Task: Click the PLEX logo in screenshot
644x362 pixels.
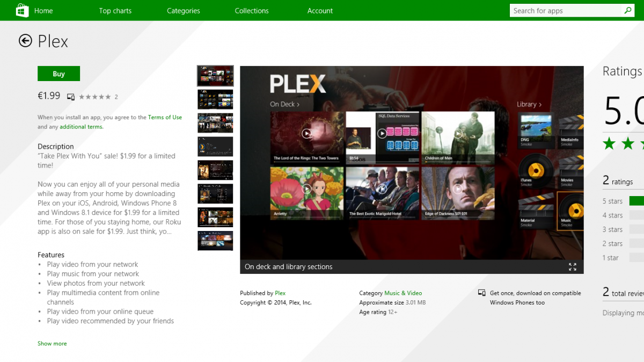Action: pos(298,84)
